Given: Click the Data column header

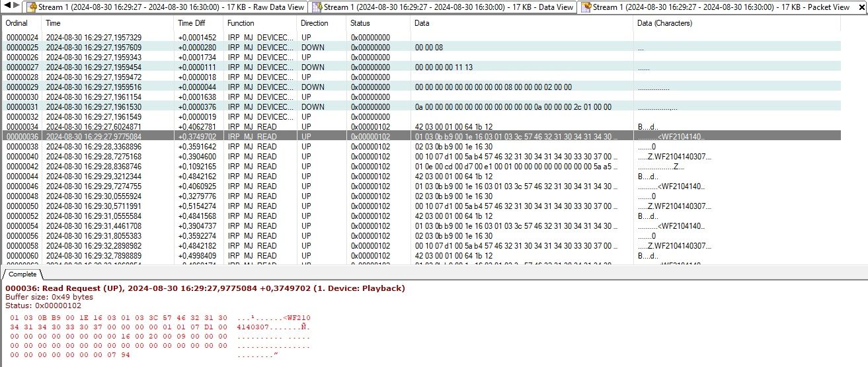Looking at the screenshot, I should (x=522, y=23).
